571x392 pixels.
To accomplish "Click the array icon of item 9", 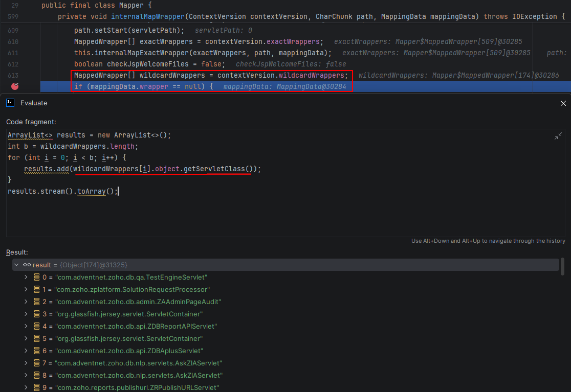I will click(37, 387).
